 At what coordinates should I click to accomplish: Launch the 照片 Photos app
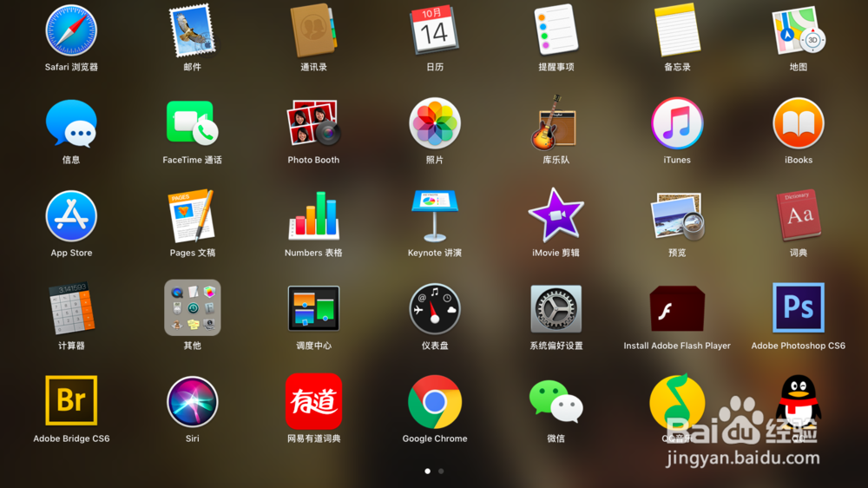coord(435,123)
